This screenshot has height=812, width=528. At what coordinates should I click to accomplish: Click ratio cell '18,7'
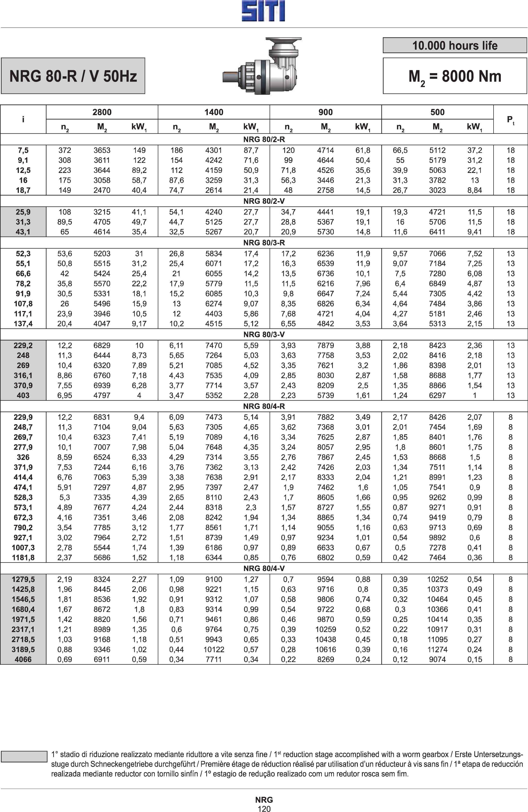coord(23,190)
